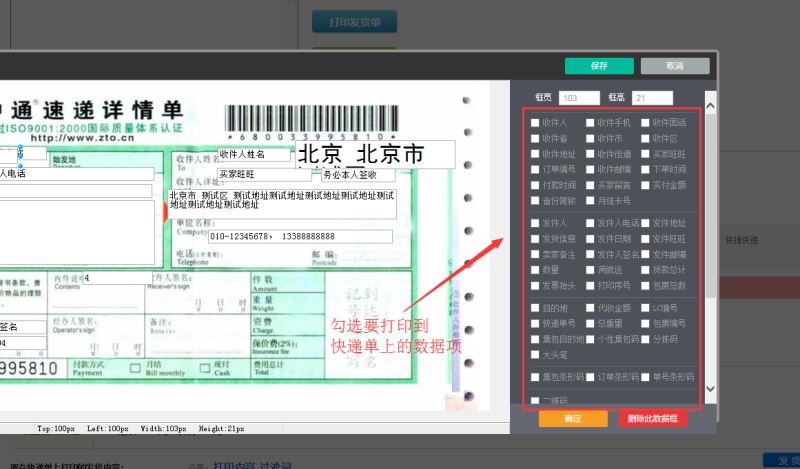Viewport: 800px width, 469px height.
Task: Select the 收件人姓名 data box on waybill
Action: tap(254, 155)
